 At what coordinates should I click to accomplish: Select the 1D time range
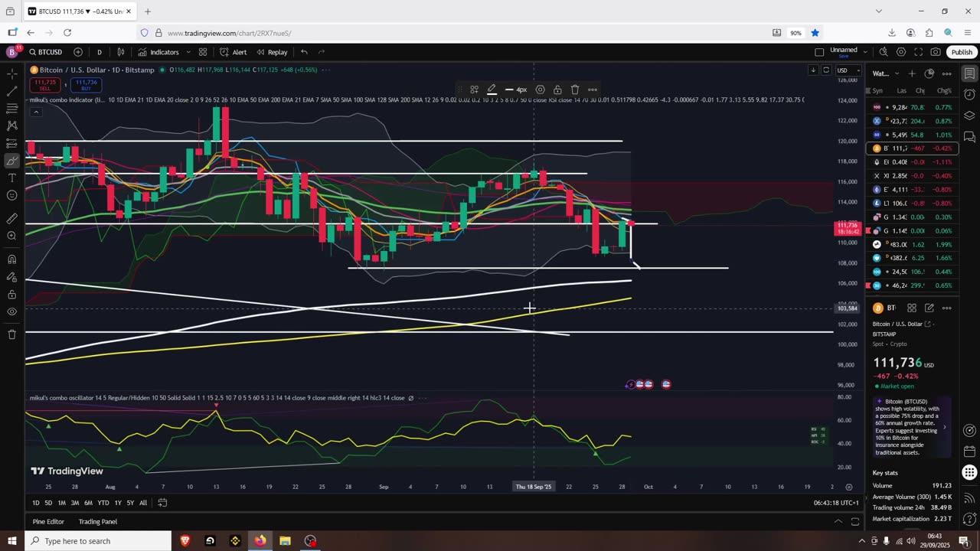click(x=36, y=503)
